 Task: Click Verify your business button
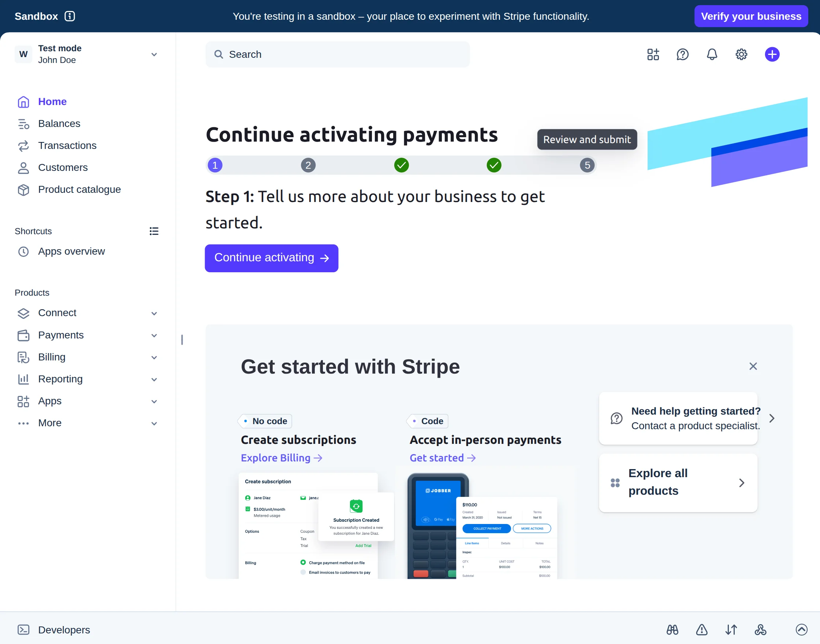(x=750, y=16)
